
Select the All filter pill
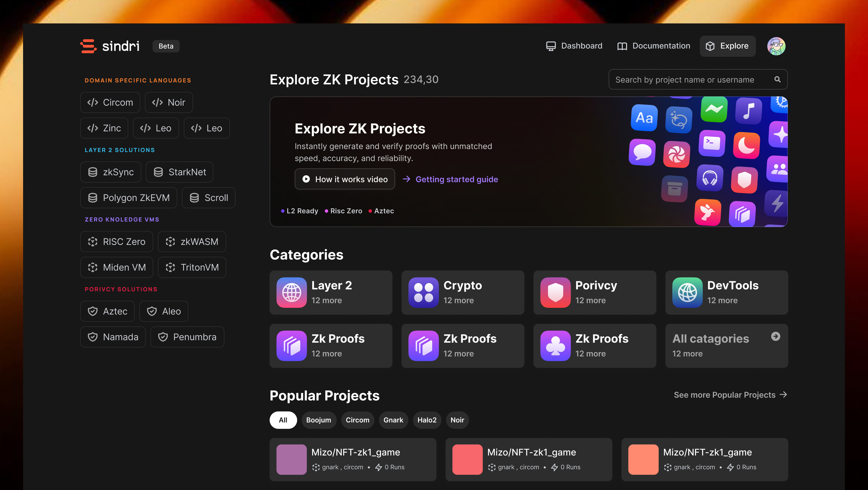(x=283, y=420)
